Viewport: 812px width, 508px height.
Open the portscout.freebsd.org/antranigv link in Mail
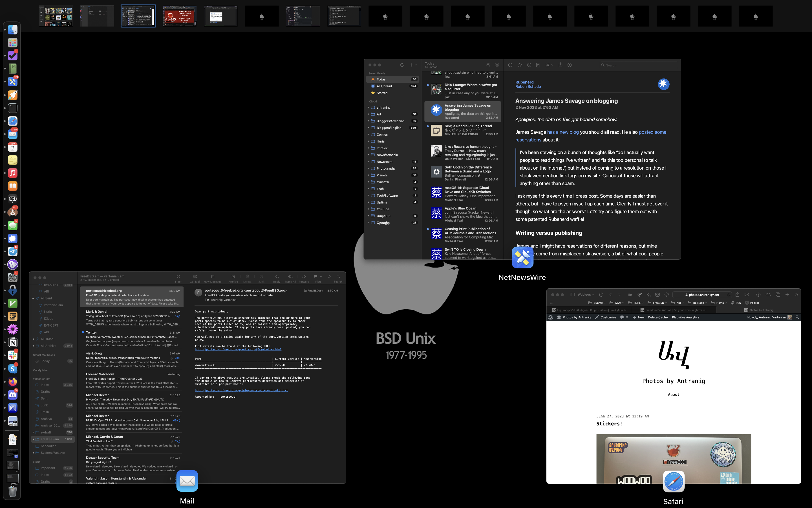238,349
